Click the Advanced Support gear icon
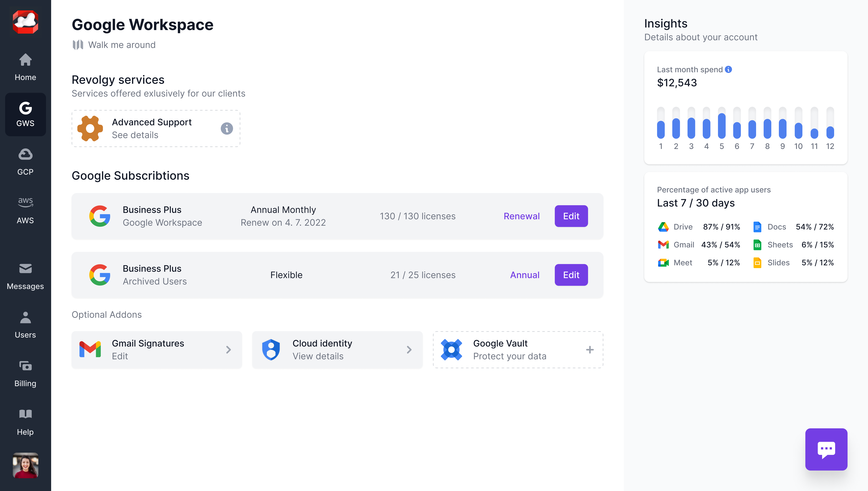The width and height of the screenshot is (868, 491). [x=90, y=129]
